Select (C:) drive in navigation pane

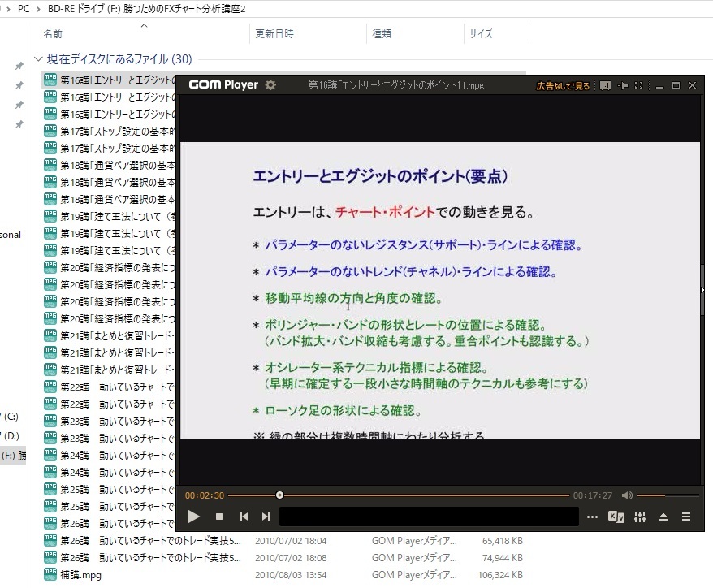tap(10, 417)
